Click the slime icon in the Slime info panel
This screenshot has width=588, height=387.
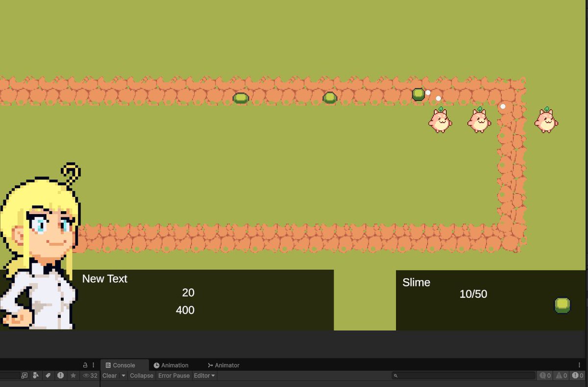[563, 305]
